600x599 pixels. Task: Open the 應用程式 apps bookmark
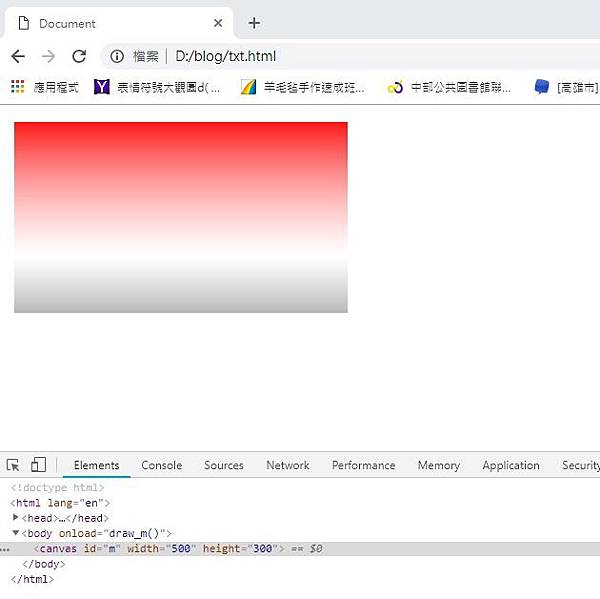[44, 88]
